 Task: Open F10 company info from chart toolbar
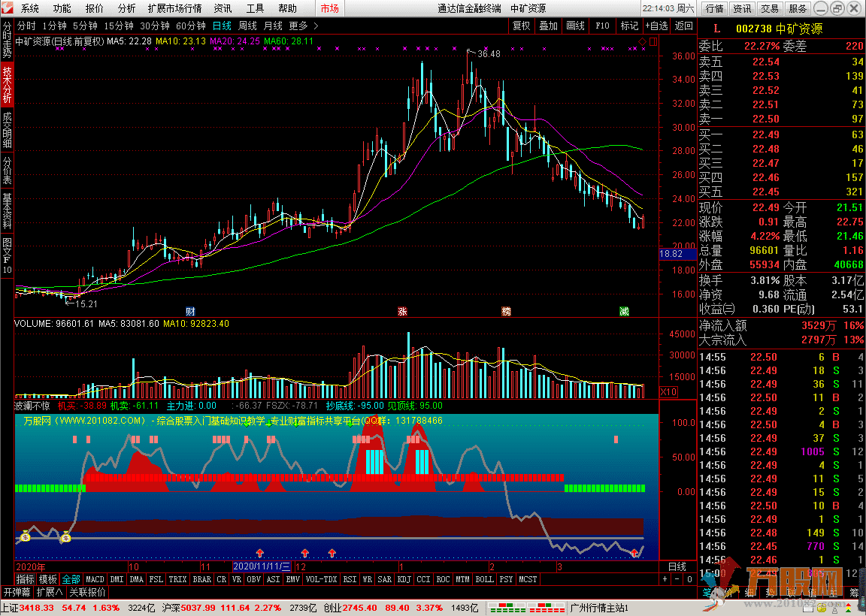point(603,26)
